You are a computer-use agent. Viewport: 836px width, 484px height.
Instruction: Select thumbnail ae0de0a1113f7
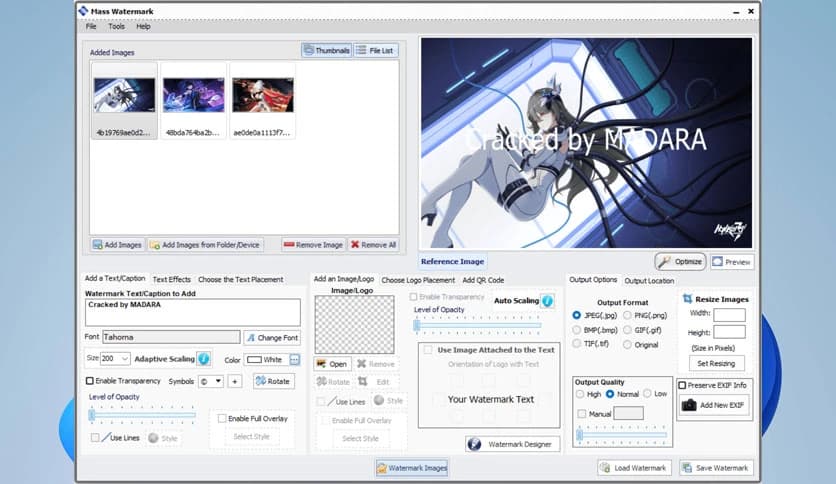pos(262,100)
